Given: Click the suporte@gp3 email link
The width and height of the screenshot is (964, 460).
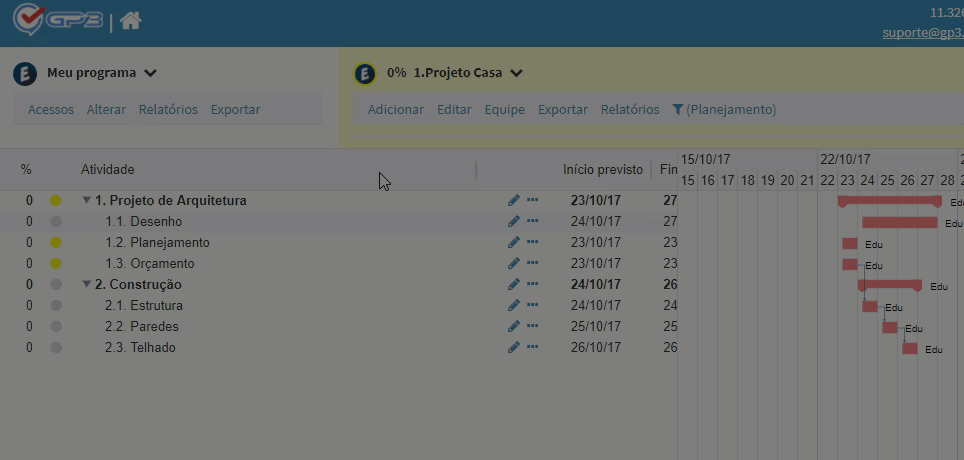Looking at the screenshot, I should [x=923, y=33].
